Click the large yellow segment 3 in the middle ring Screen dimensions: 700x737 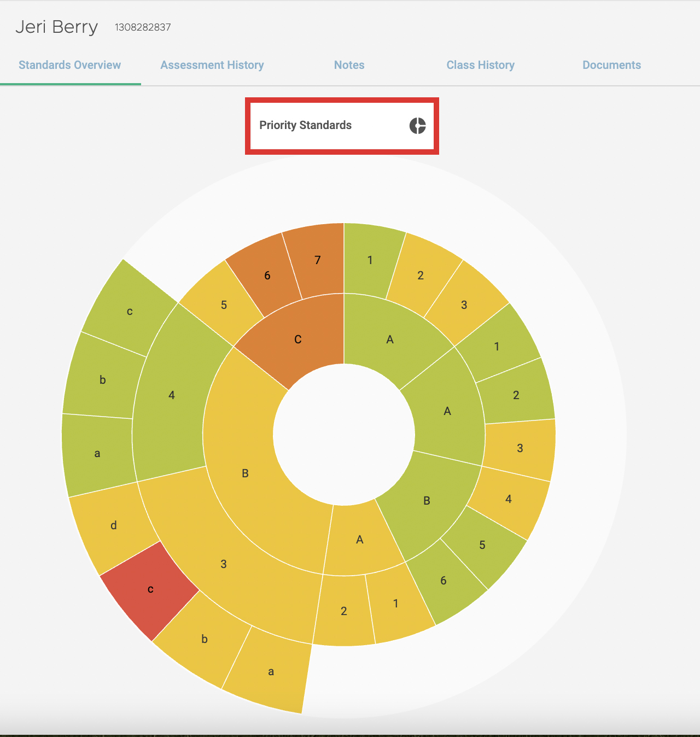click(224, 564)
